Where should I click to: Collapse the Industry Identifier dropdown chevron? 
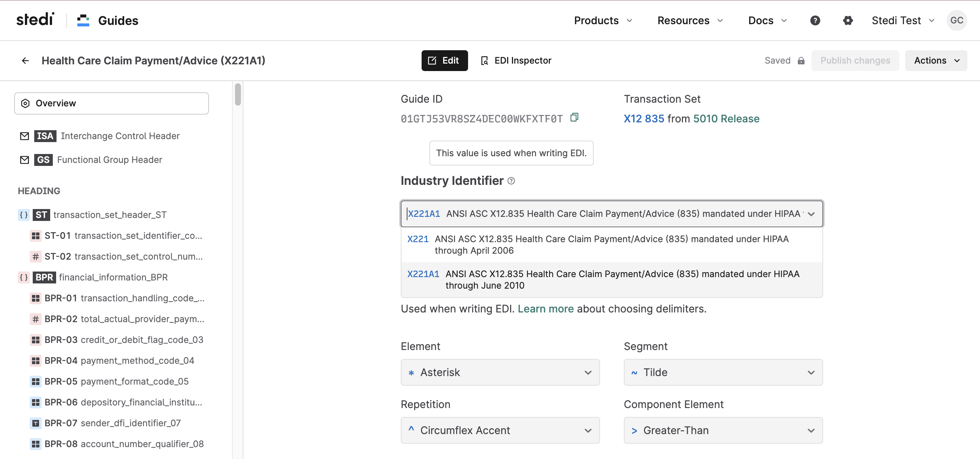[811, 214]
